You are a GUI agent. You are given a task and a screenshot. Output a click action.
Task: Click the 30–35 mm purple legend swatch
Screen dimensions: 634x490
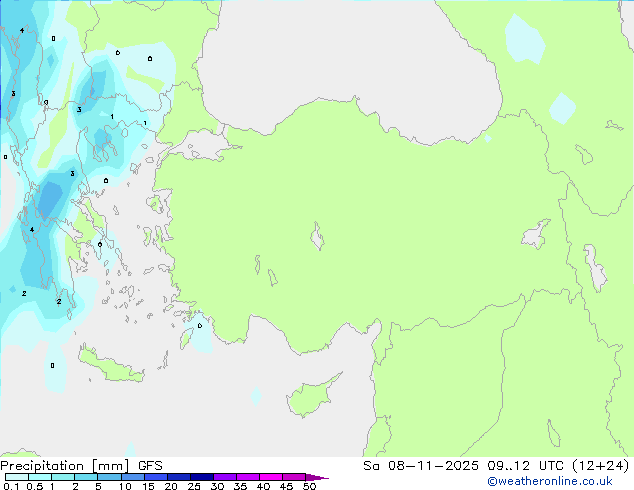(x=225, y=477)
